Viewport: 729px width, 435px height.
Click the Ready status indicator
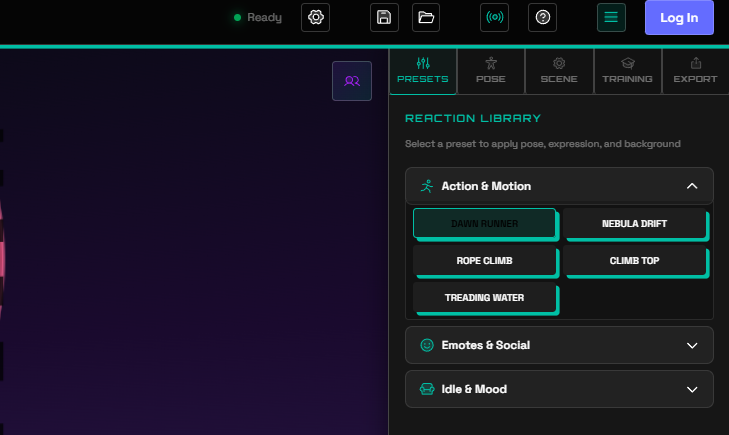(x=258, y=18)
